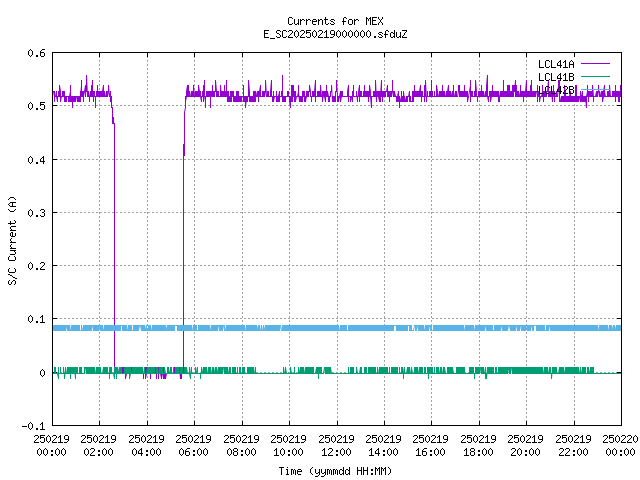The image size is (640, 480).
Task: Click the 250219 00:00 x-axis tick label
Action: pyautogui.click(x=51, y=446)
